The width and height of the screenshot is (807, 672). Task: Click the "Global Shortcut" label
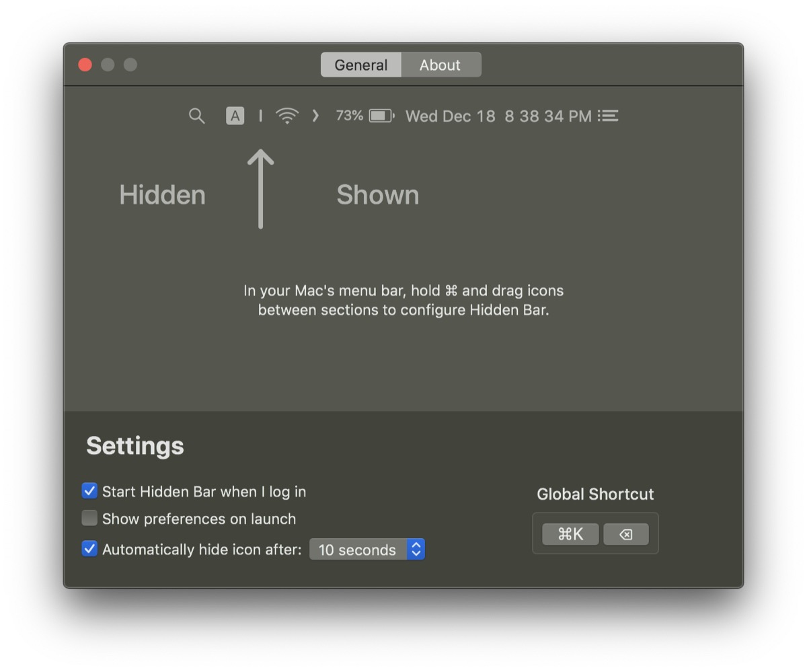(595, 494)
